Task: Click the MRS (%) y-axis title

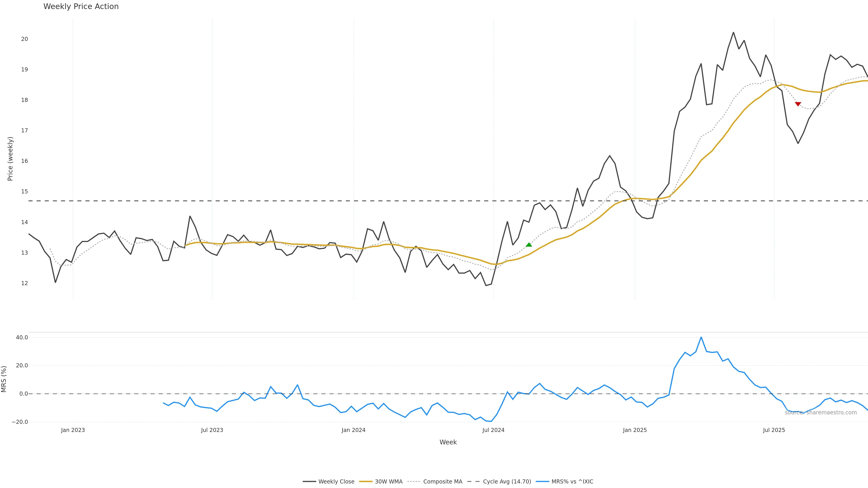Action: coord(4,379)
